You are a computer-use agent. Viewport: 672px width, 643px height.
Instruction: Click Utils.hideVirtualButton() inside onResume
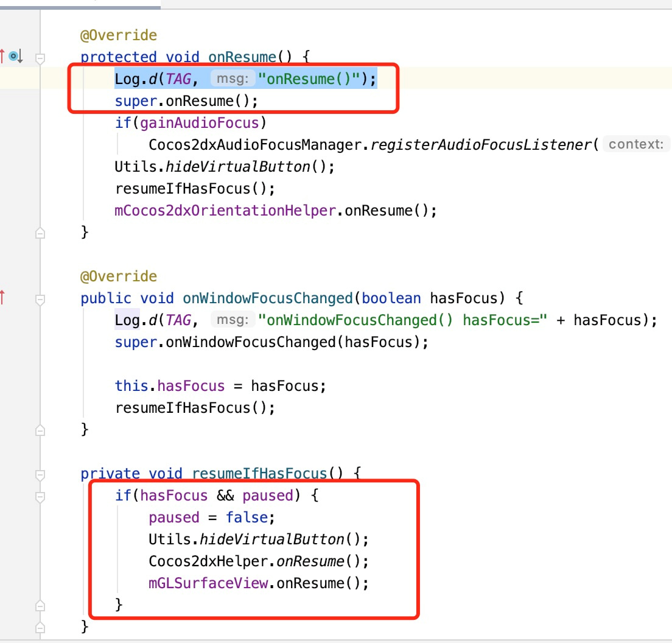tap(225, 166)
